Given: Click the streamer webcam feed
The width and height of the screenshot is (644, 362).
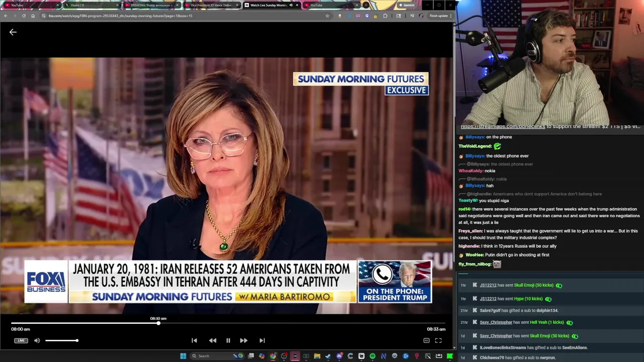Looking at the screenshot, I should [550, 62].
